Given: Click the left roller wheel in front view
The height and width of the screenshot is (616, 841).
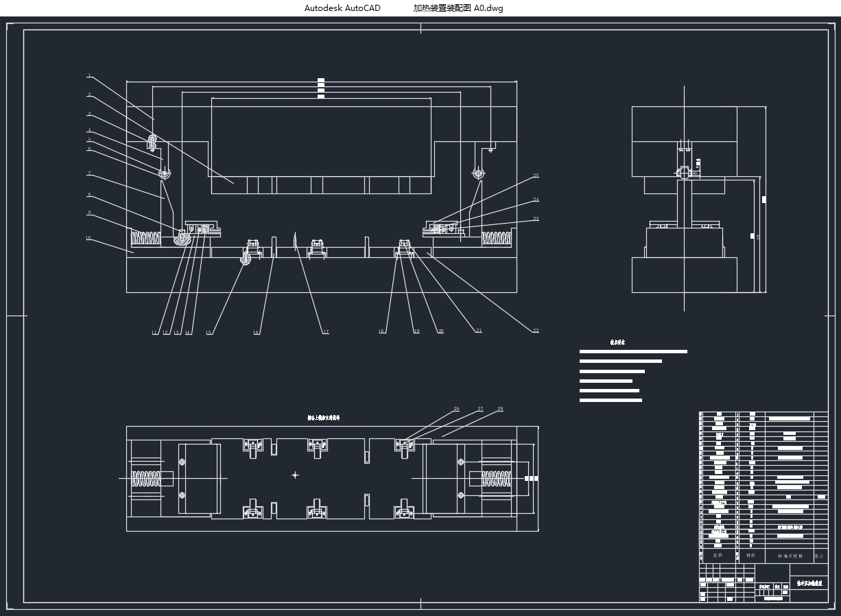Looking at the screenshot, I should click(164, 174).
